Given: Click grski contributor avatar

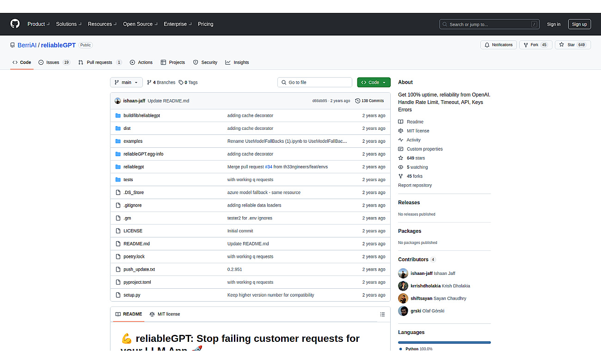Looking at the screenshot, I should tap(403, 311).
